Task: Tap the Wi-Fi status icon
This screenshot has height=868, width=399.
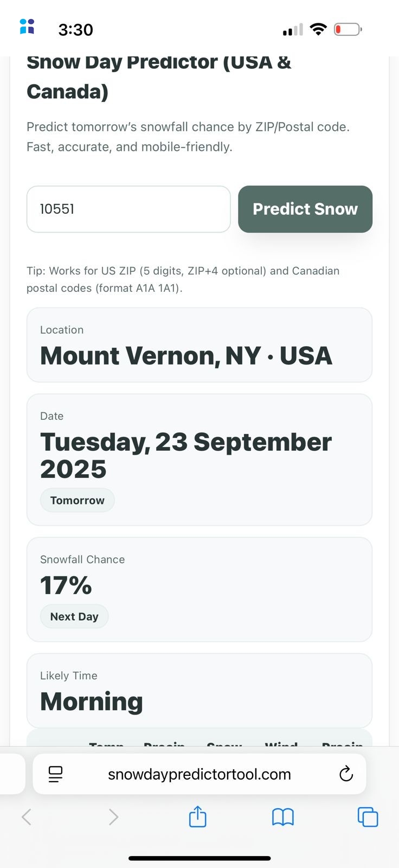Action: tap(318, 29)
